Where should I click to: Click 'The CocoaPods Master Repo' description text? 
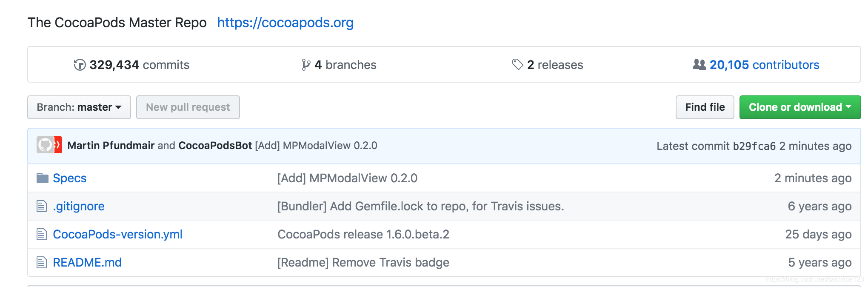point(117,23)
